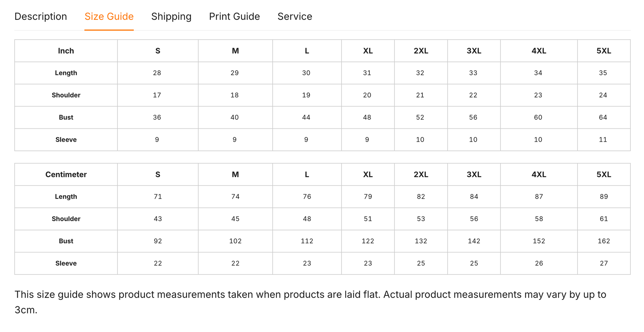Click the Sleeve row label in Centimeter table
Screen dimensions: 644x332
(66, 263)
